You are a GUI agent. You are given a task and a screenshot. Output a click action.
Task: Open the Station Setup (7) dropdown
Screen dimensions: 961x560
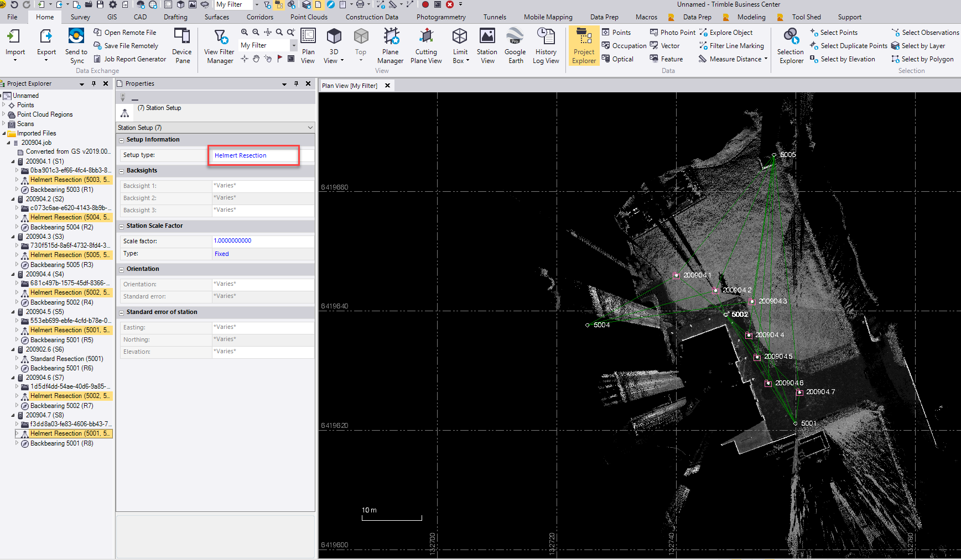(310, 127)
